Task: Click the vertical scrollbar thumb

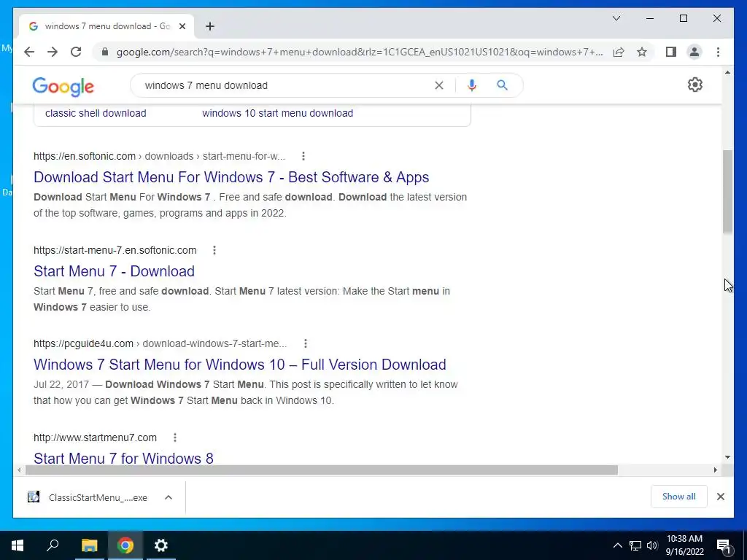Action: [x=727, y=192]
